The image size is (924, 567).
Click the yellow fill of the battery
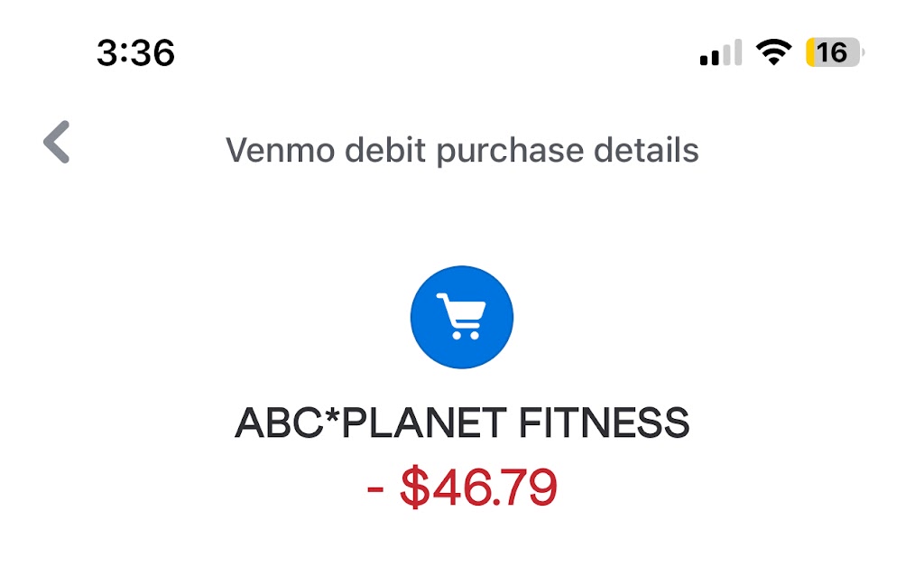pyautogui.click(x=812, y=52)
